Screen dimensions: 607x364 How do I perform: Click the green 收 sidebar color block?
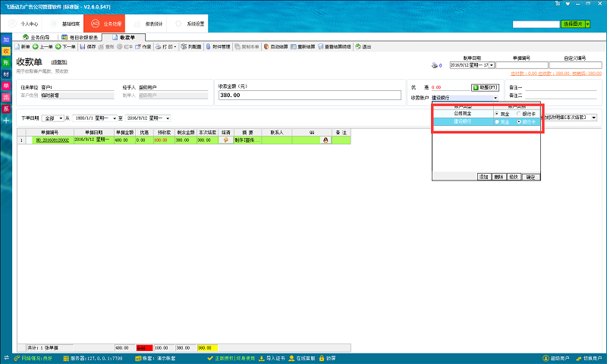tap(6, 50)
